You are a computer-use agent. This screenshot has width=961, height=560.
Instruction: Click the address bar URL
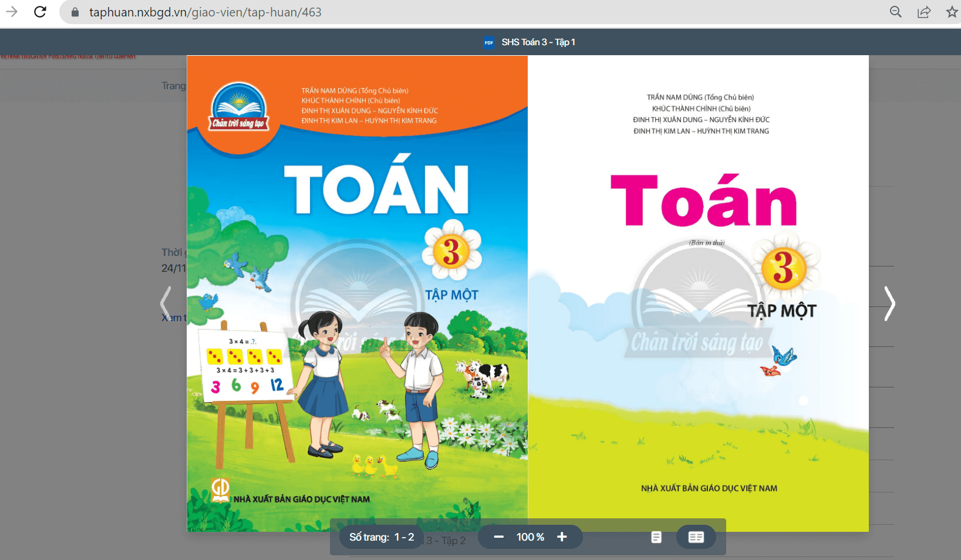coord(205,12)
